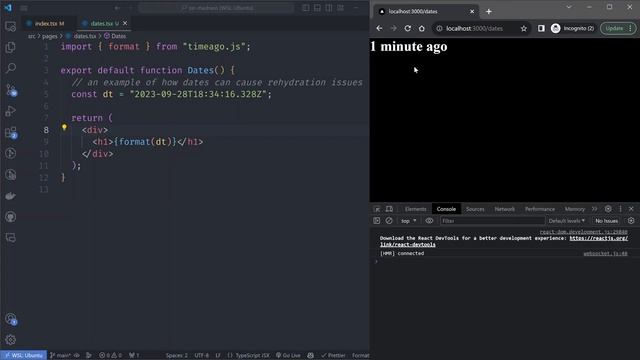Open the Chrome tab search dropdown arrow
The height and width of the screenshot is (360, 640).
point(569,7)
